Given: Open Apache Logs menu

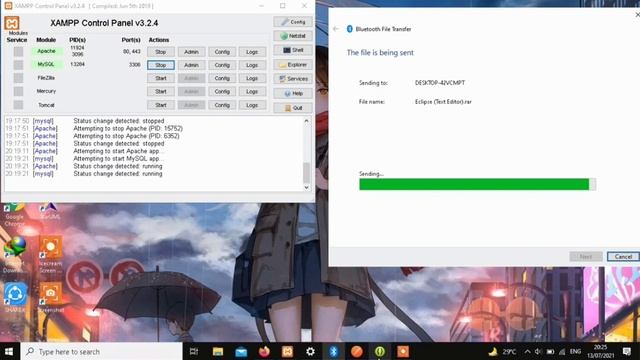Looking at the screenshot, I should 252,52.
